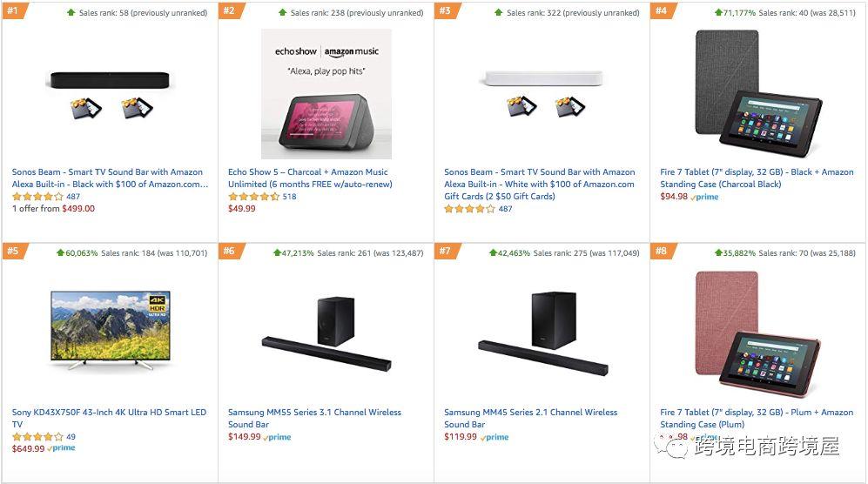Click the #1 orange rank badge
The height and width of the screenshot is (484, 868).
click(x=13, y=10)
